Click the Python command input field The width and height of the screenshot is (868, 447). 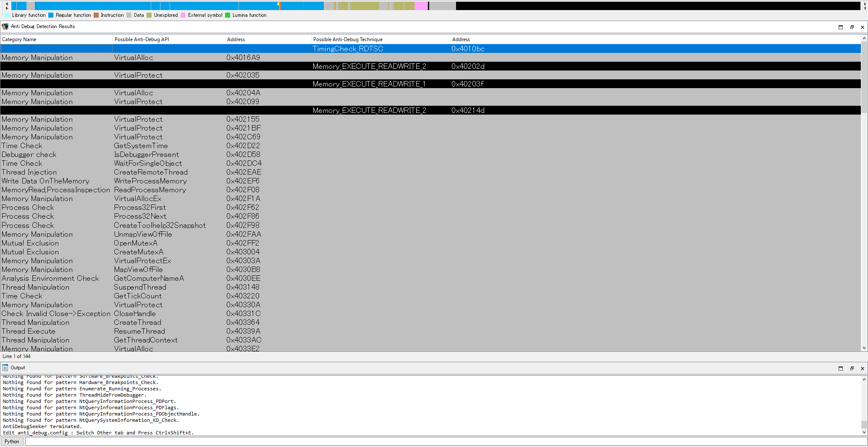click(446, 442)
